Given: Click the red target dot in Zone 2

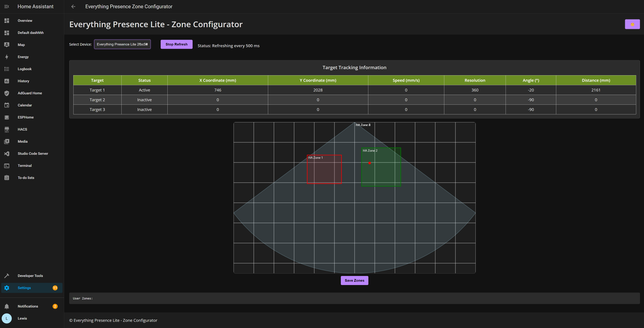Looking at the screenshot, I should tap(370, 162).
